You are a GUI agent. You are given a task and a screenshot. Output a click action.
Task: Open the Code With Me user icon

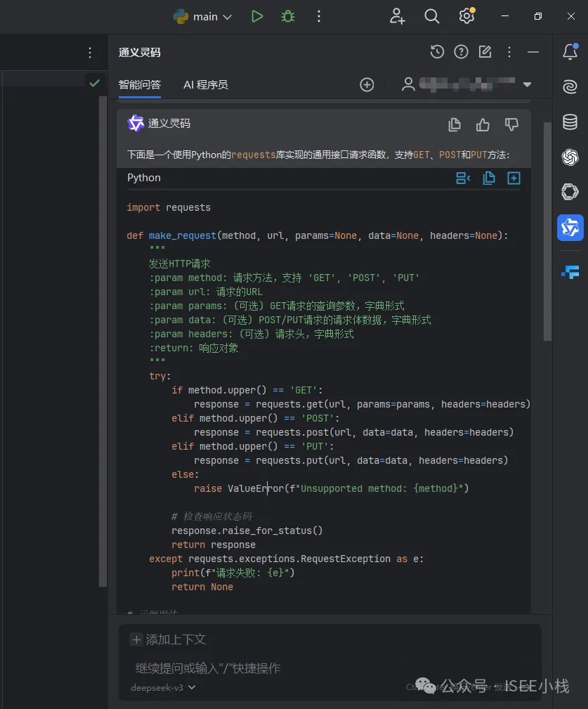click(x=398, y=16)
